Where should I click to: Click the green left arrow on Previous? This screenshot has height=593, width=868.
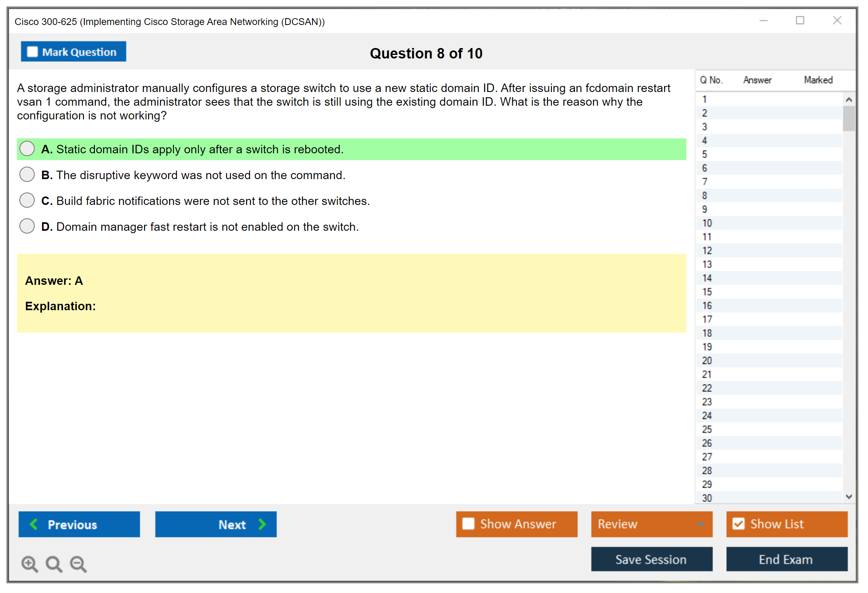point(34,524)
